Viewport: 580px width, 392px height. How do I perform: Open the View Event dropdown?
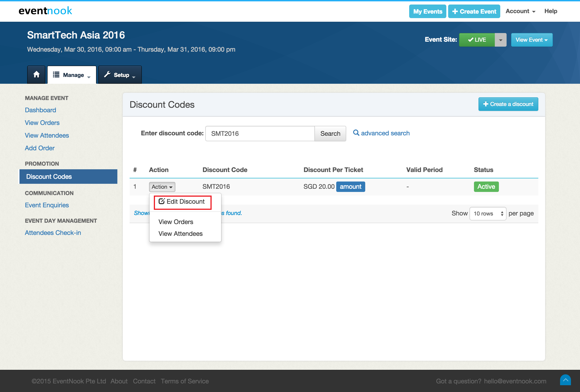[x=532, y=40]
